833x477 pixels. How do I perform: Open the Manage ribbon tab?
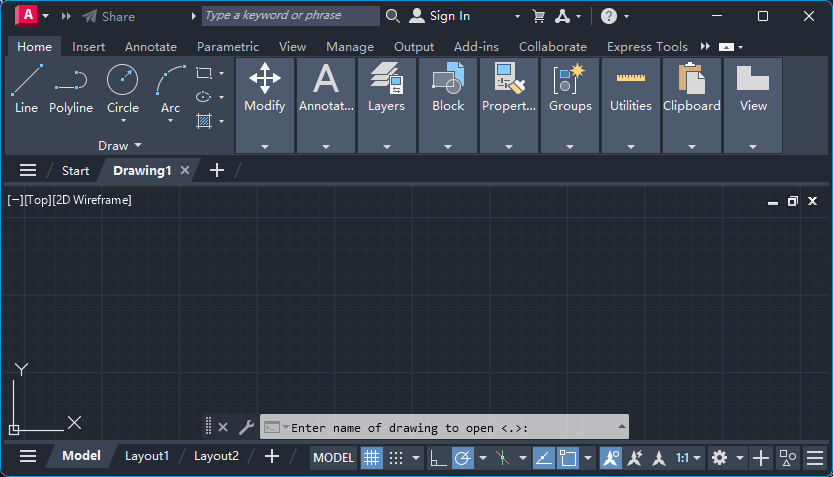(x=350, y=47)
